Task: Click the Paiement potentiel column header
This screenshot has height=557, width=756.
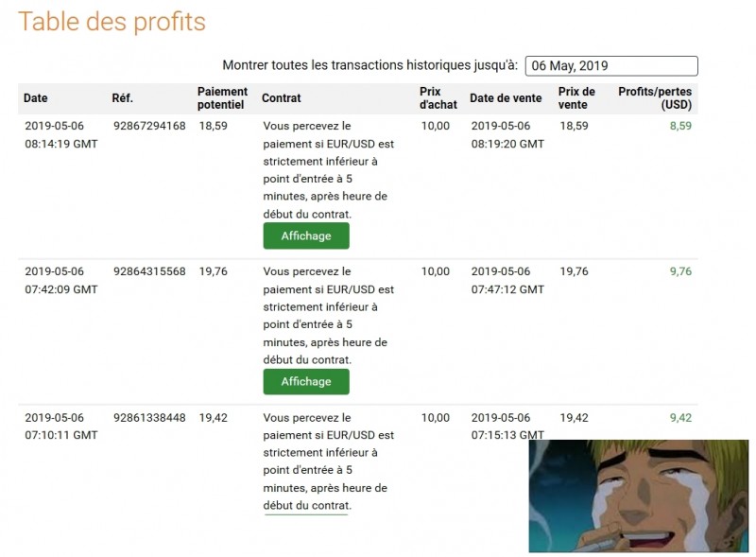Action: tap(221, 98)
